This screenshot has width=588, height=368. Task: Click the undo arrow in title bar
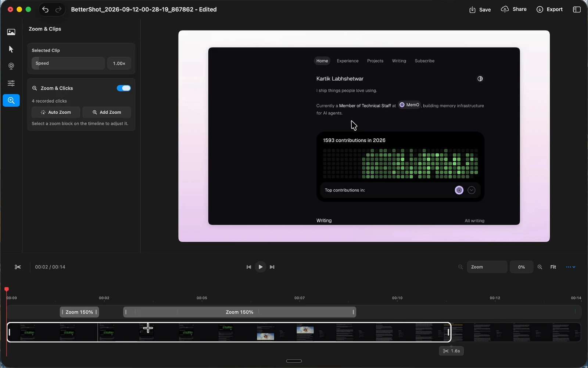pyautogui.click(x=45, y=10)
